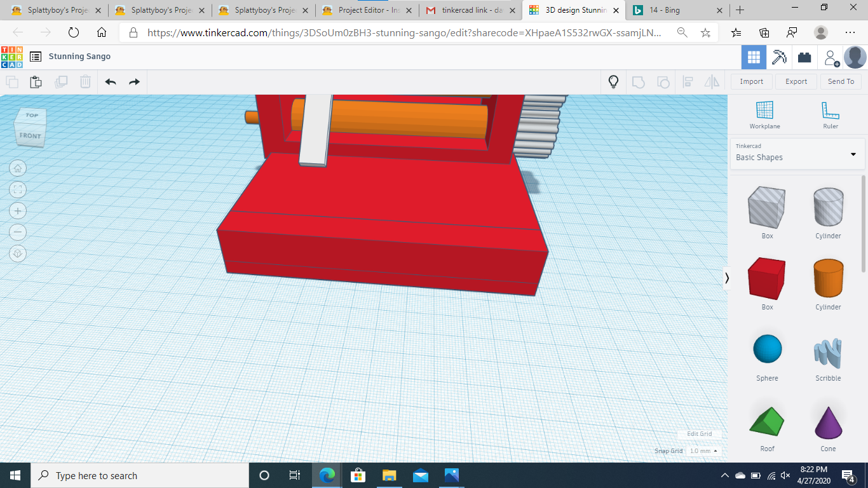Click the view cube TOP face

[31, 116]
